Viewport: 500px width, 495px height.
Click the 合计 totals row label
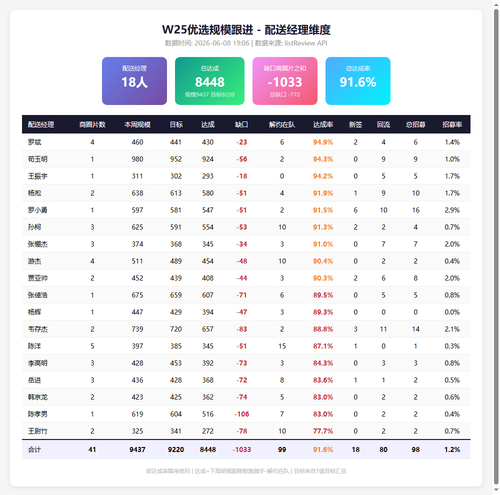coord(34,450)
